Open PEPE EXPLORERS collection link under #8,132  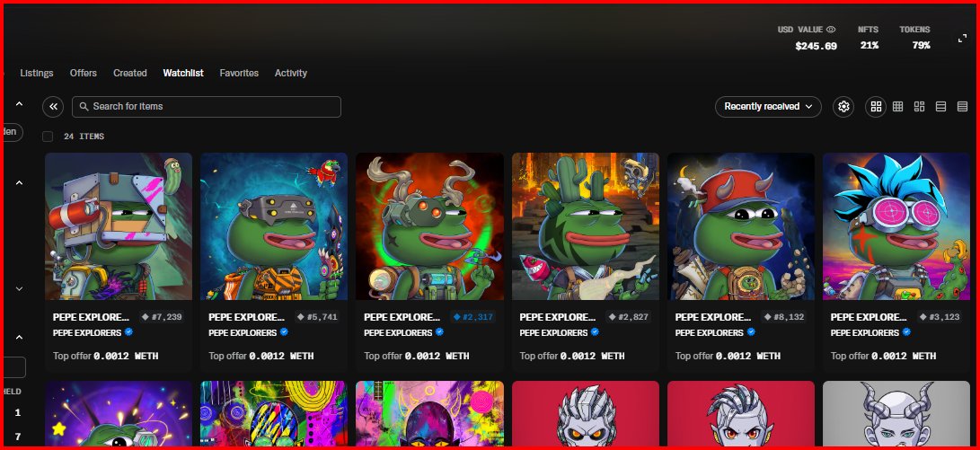tap(710, 332)
